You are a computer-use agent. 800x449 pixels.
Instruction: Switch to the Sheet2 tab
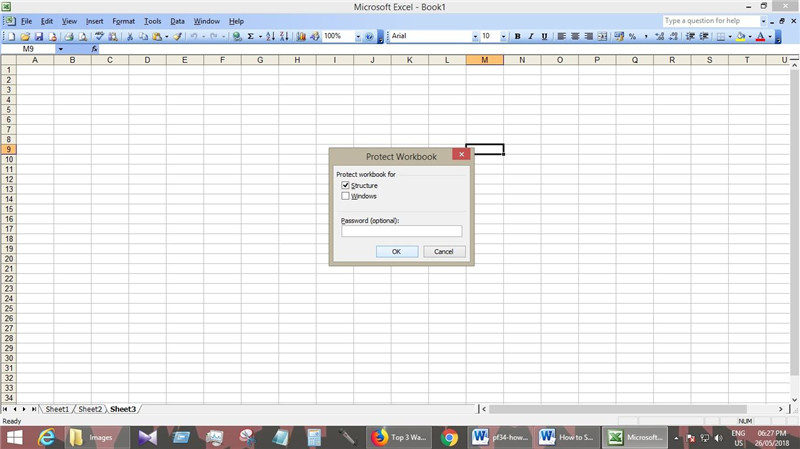[x=90, y=409]
